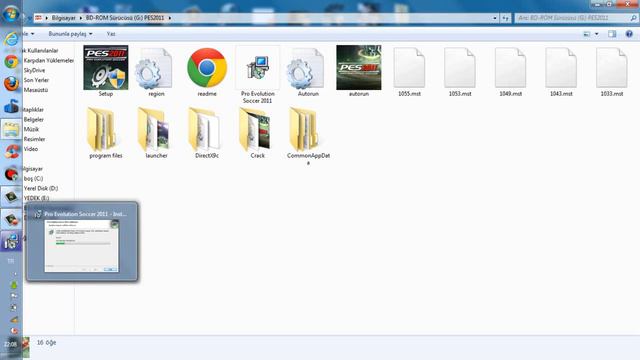Click the change view icon
Viewport: 640px width, 360px height.
click(587, 34)
